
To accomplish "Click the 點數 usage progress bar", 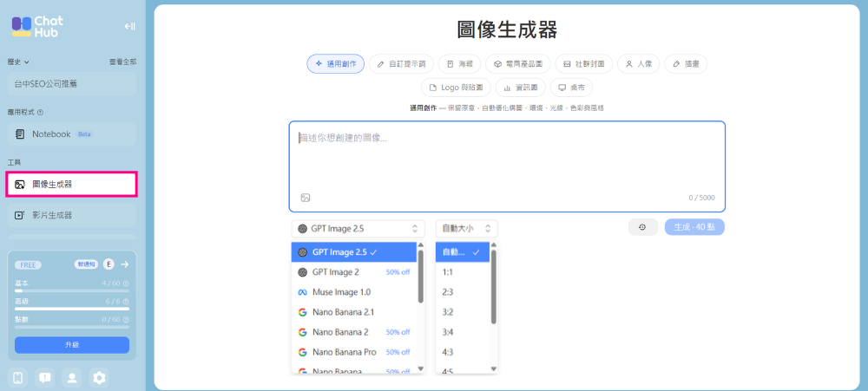I will tap(72, 327).
